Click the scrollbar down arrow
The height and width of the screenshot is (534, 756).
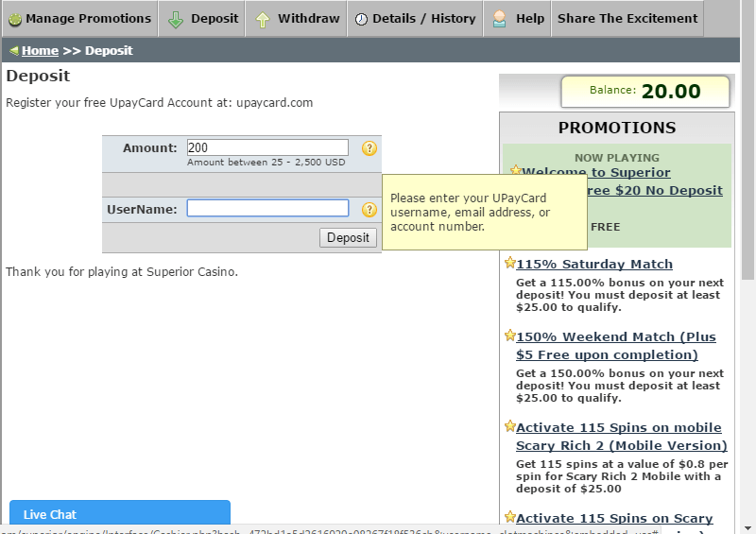pos(747,528)
